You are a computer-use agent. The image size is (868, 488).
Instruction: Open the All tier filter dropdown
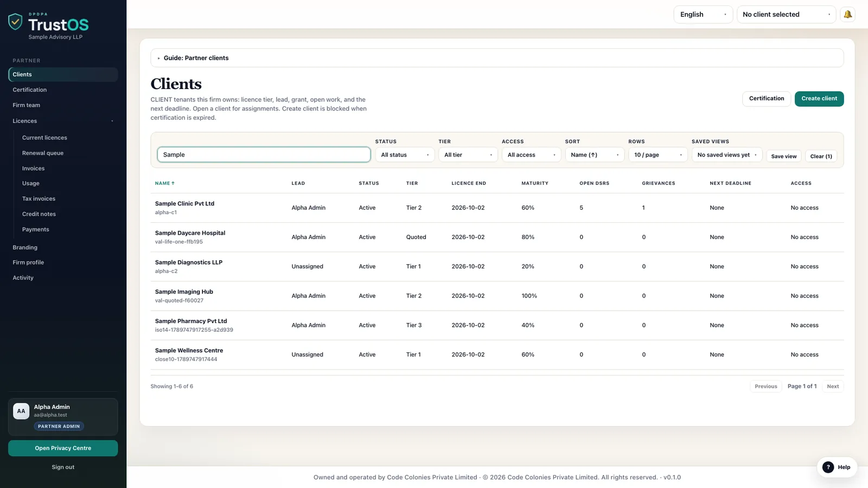[x=468, y=155]
